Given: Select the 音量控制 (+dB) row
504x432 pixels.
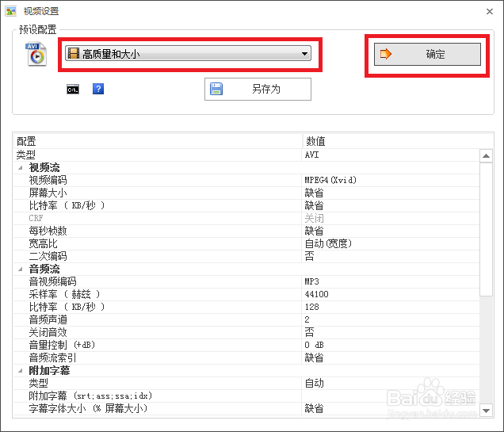Looking at the screenshot, I should pyautogui.click(x=246, y=346).
